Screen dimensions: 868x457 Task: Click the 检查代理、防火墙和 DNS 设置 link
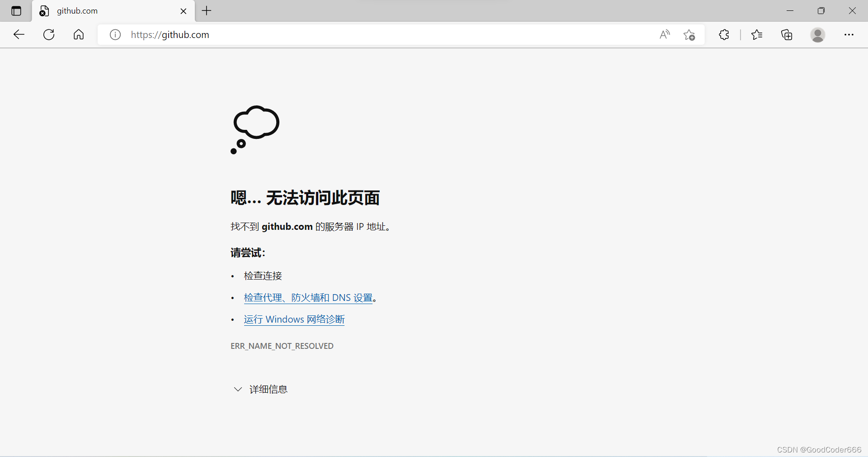point(308,298)
